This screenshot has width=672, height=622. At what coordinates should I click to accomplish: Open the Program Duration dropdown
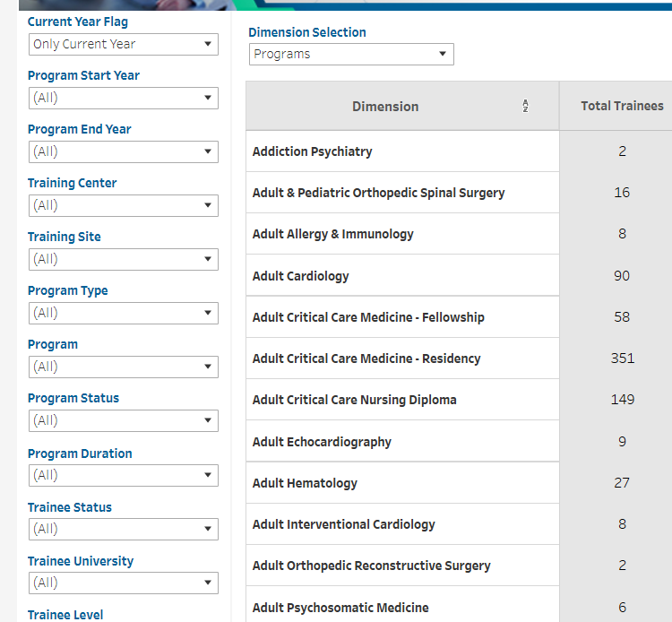point(123,475)
